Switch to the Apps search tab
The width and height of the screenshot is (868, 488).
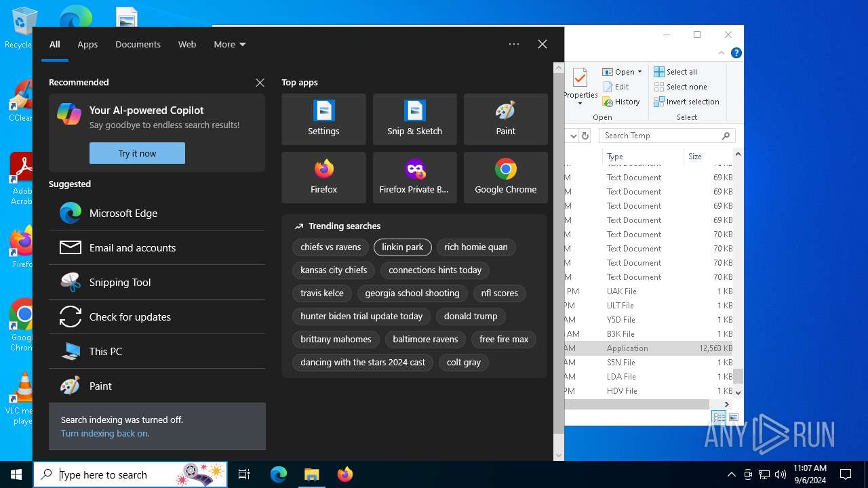(x=87, y=44)
